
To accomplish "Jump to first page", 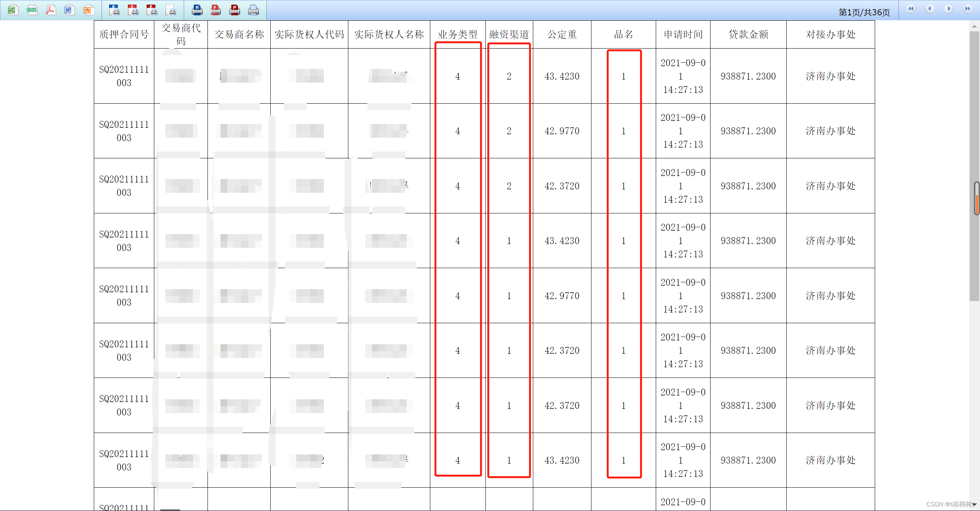I will [x=911, y=9].
